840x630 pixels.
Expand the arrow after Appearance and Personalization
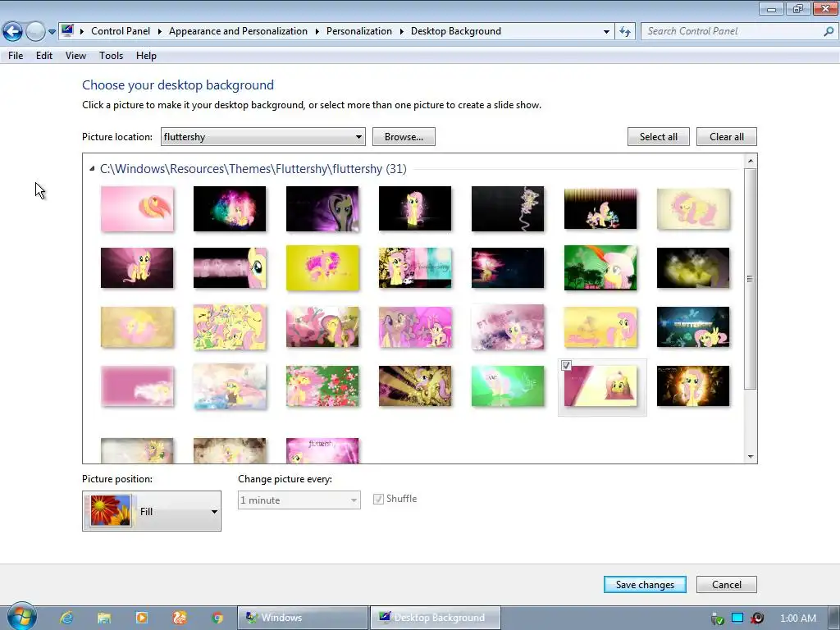[317, 31]
